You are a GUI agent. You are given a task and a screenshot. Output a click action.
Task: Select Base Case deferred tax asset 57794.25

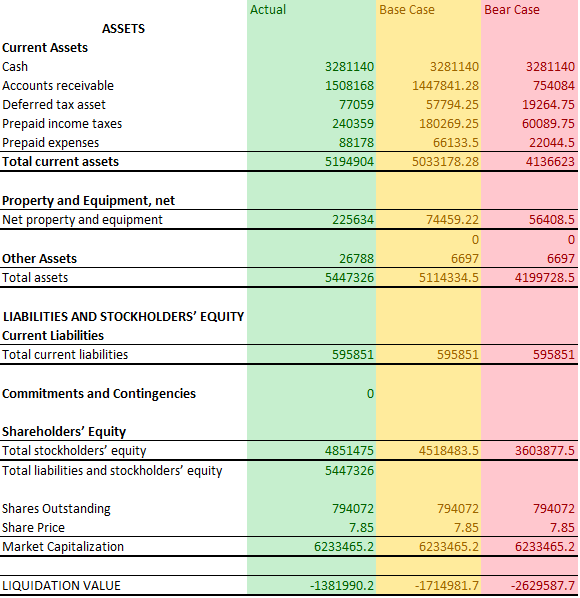point(428,105)
